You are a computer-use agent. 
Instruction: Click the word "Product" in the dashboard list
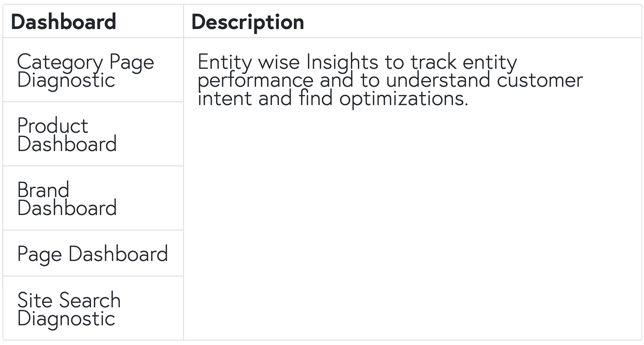point(53,125)
